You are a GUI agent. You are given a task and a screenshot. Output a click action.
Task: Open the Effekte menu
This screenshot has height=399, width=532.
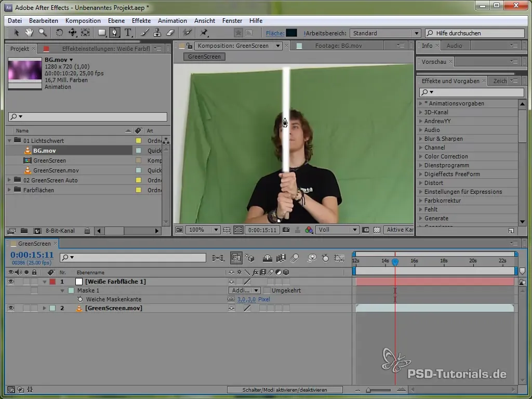pos(141,21)
